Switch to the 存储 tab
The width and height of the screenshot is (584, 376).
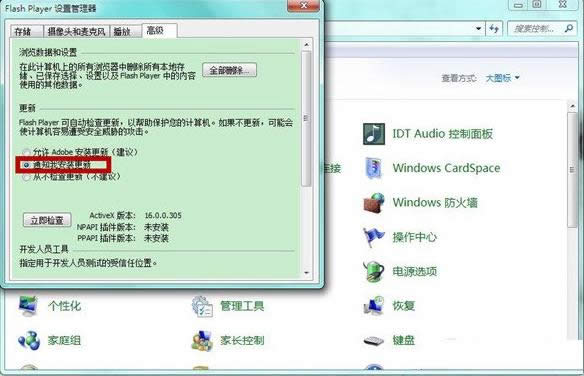pyautogui.click(x=26, y=31)
